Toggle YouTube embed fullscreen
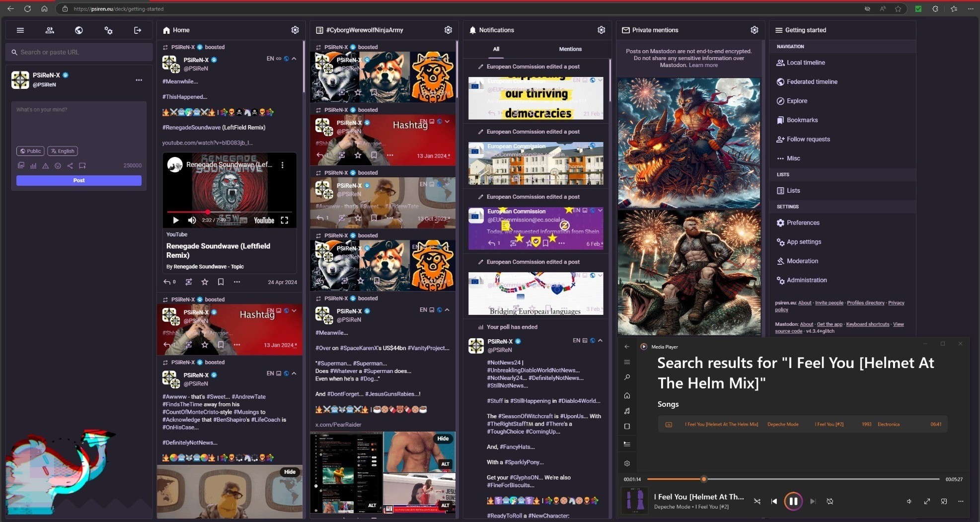Viewport: 980px width, 522px height. [x=285, y=220]
